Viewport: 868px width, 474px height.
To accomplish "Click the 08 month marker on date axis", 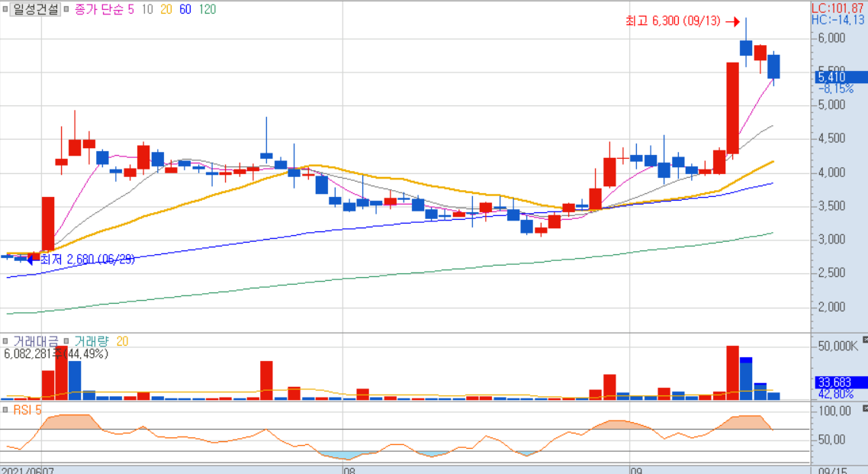I will [349, 471].
